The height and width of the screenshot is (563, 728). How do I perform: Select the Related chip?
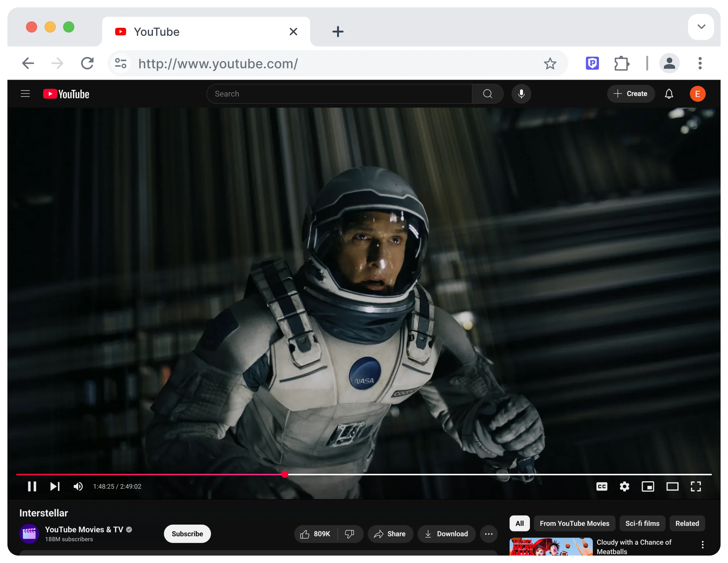click(x=687, y=523)
